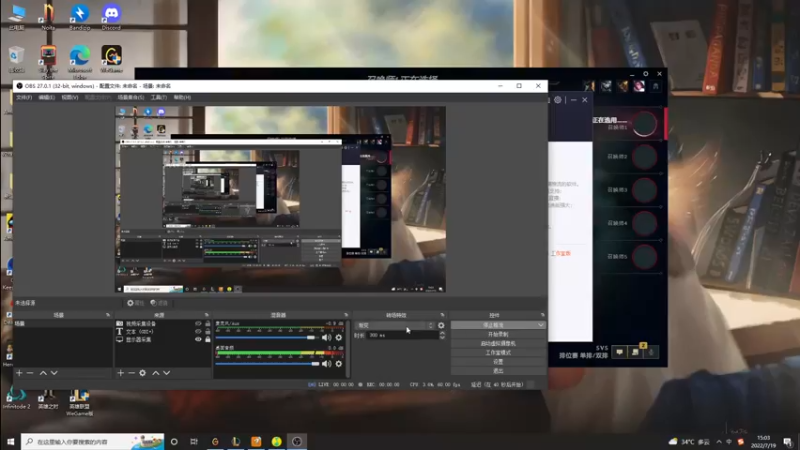Screen dimensions: 800x450
Task: Open OBS 设置 settings button
Action: 498,362
